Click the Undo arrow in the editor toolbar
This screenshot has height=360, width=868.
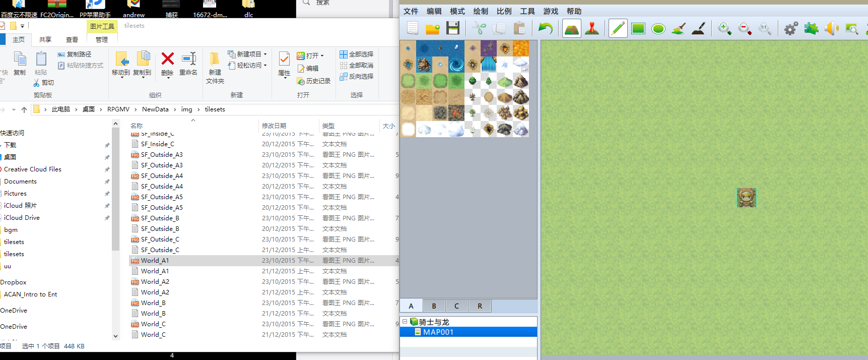[546, 29]
